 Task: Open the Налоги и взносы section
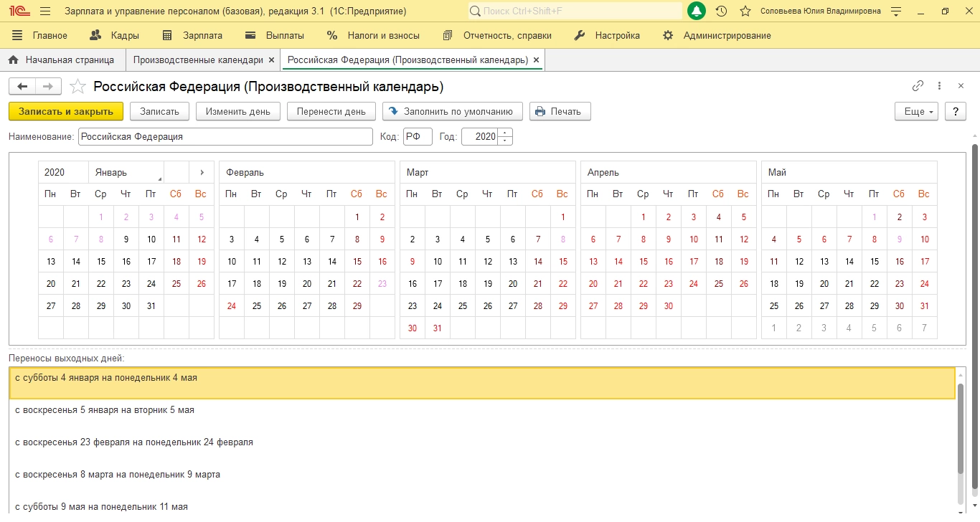(373, 35)
